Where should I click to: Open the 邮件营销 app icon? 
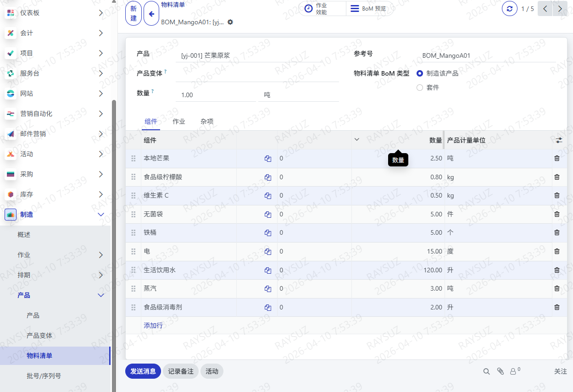[11, 134]
